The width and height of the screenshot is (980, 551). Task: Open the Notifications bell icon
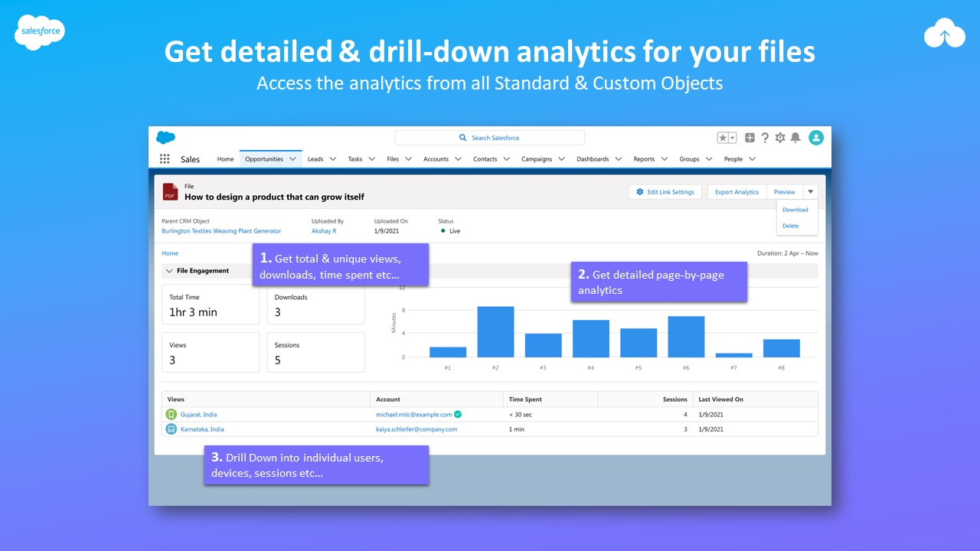(795, 138)
